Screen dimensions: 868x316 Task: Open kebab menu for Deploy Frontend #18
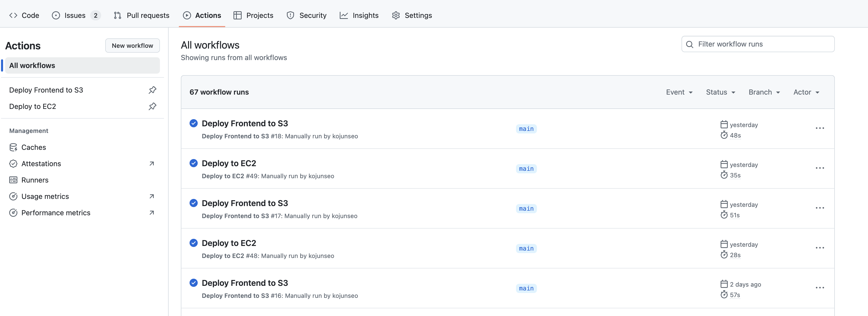(819, 128)
